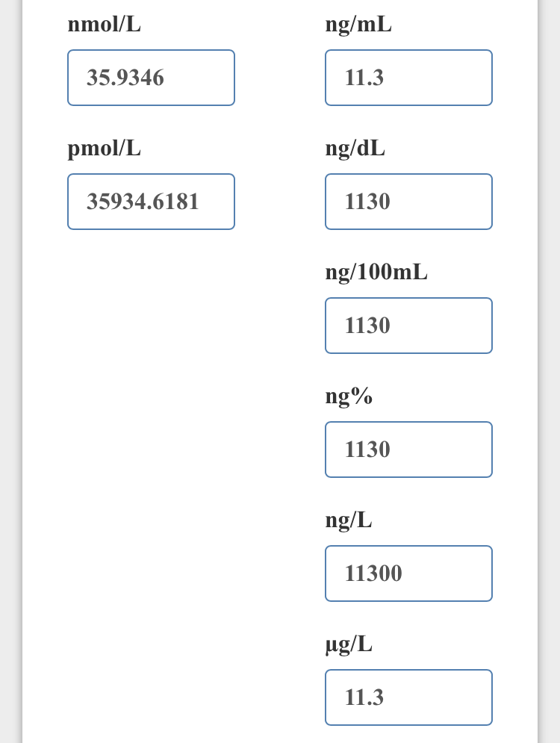Image resolution: width=560 pixels, height=743 pixels.
Task: Click blank space between pmol/L and ng/dL fields
Action: pyautogui.click(x=280, y=202)
